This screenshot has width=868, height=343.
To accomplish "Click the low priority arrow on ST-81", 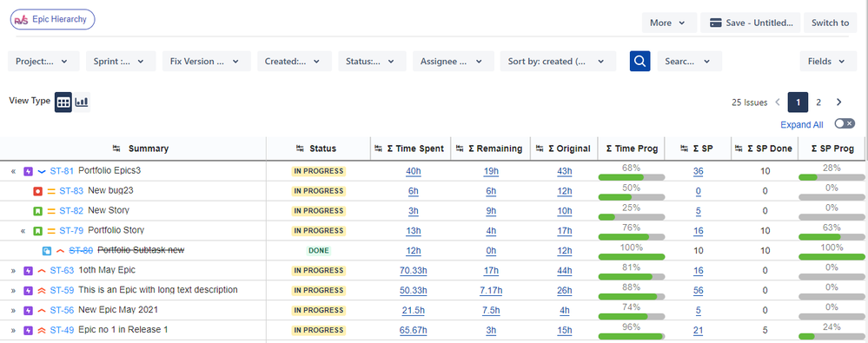I will click(42, 172).
